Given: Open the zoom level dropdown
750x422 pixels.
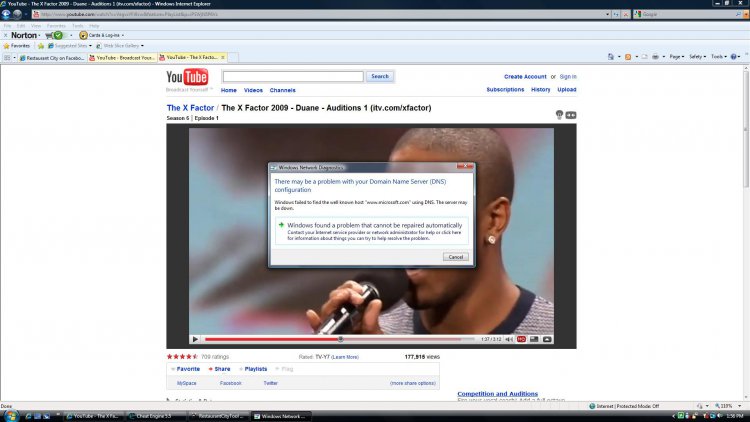Looking at the screenshot, I should [x=739, y=406].
